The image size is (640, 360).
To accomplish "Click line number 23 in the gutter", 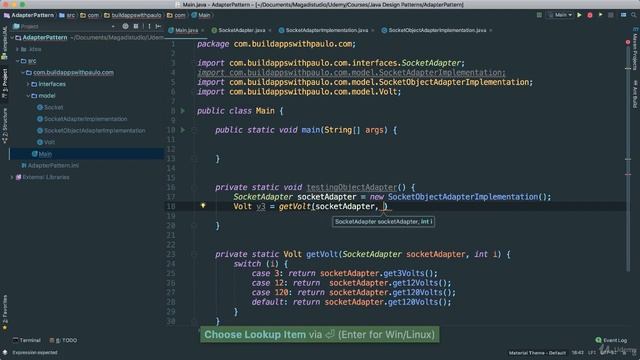I will point(171,254).
